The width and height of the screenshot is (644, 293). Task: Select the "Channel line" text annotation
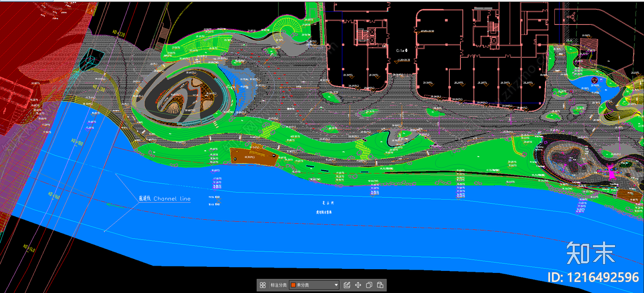point(172,199)
